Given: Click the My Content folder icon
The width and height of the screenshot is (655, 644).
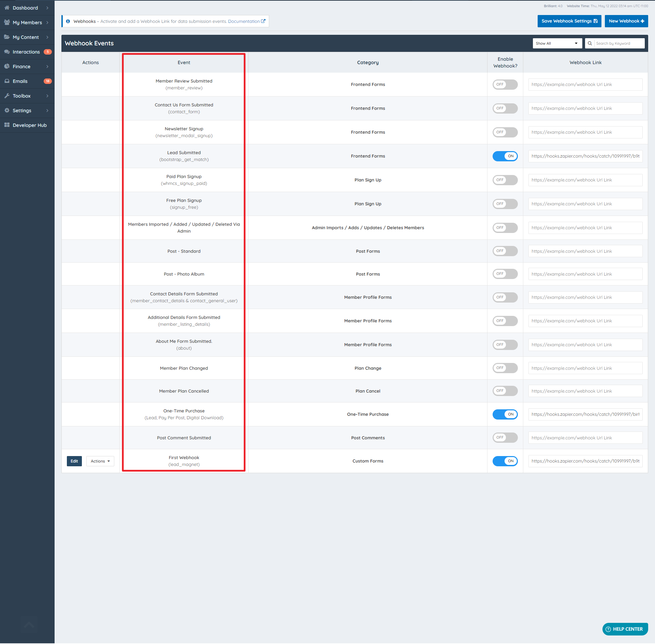Looking at the screenshot, I should click(x=7, y=37).
